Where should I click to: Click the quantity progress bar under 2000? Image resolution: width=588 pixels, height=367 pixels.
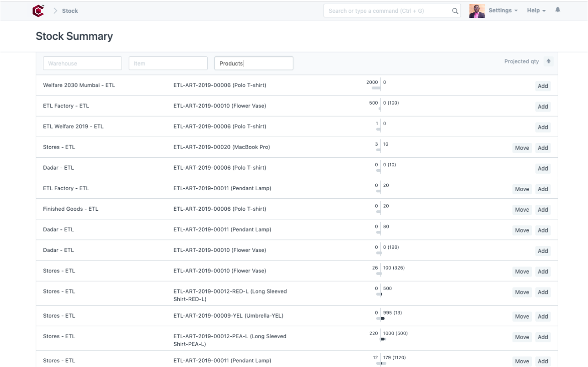coord(375,88)
